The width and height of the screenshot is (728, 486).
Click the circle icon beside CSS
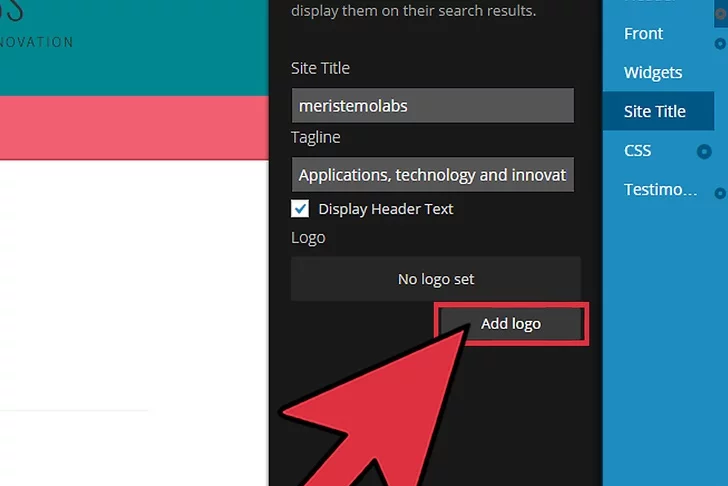[704, 152]
